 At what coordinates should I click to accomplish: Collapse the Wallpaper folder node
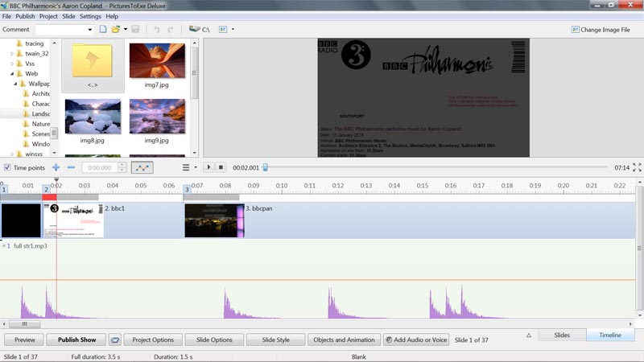click(15, 84)
